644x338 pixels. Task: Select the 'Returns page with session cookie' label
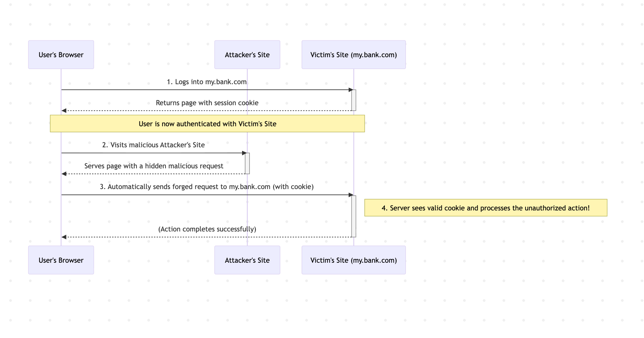[207, 103]
